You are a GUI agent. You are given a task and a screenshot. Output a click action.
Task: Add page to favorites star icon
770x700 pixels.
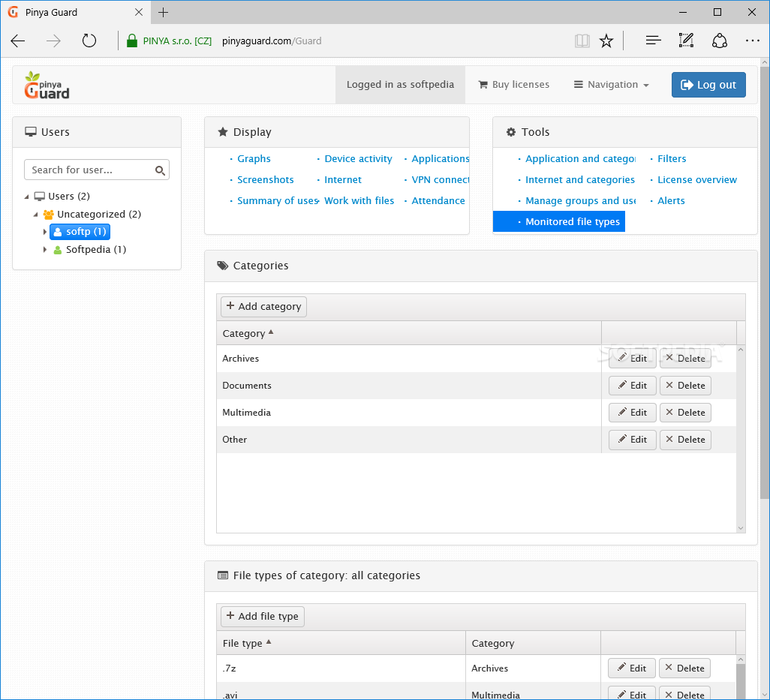click(x=606, y=41)
